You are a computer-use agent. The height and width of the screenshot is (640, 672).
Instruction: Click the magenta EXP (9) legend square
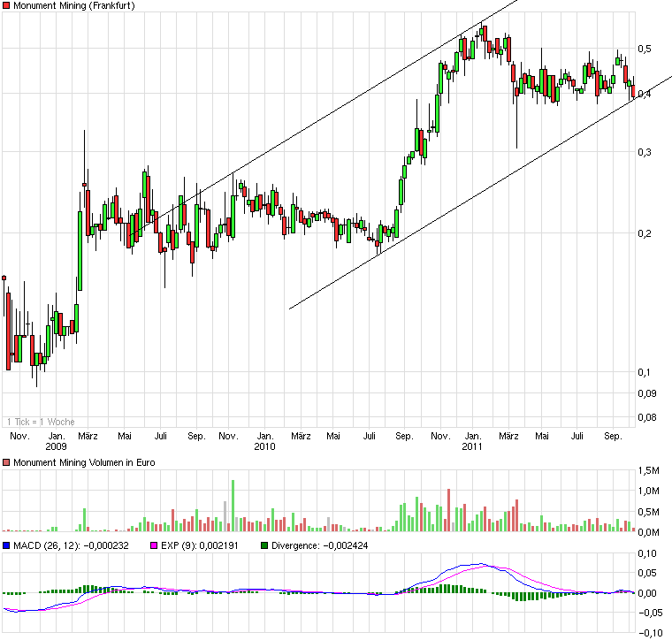(x=154, y=545)
